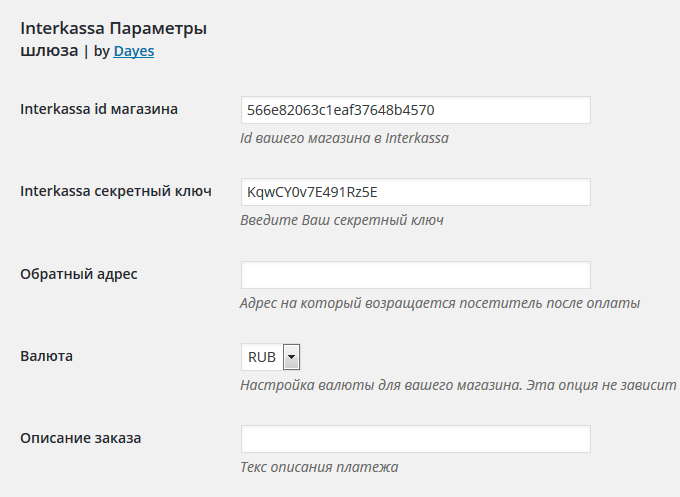680x497 pixels.
Task: Click the Interkassa id магазина label
Action: pyautogui.click(x=99, y=109)
